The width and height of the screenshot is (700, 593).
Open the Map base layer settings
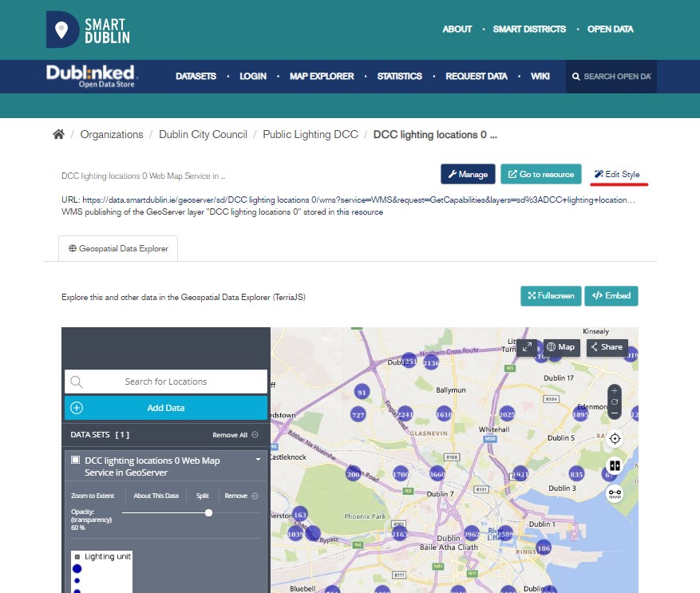[x=561, y=347]
